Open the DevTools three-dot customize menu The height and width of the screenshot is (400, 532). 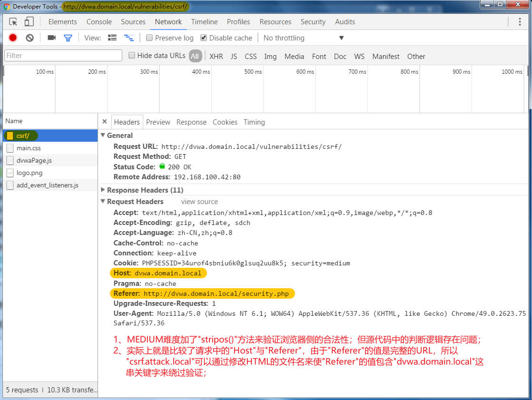tap(520, 22)
